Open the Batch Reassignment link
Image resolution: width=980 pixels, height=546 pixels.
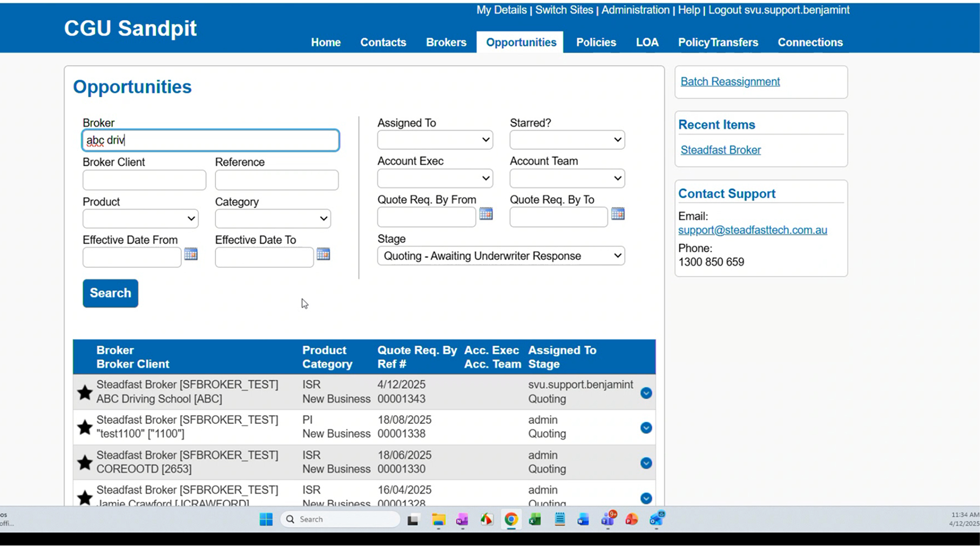pos(730,82)
